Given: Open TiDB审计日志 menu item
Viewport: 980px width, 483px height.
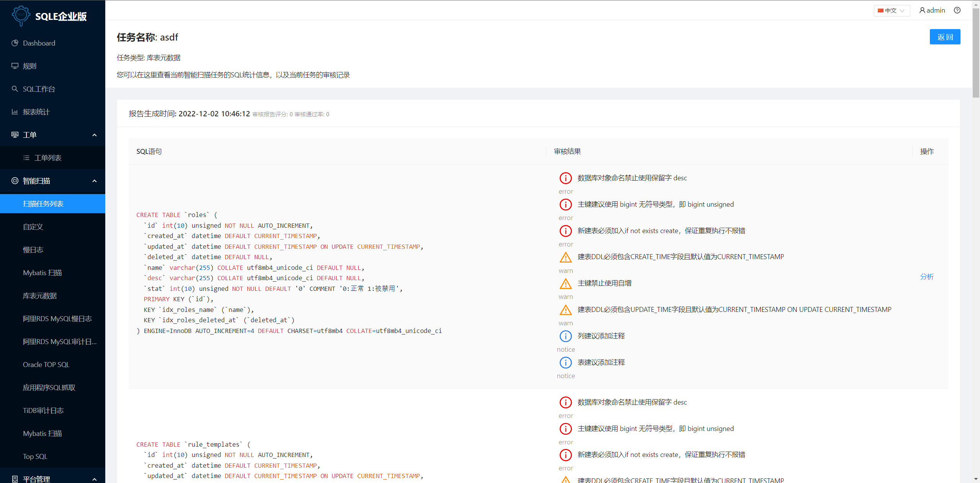Looking at the screenshot, I should pyautogui.click(x=52, y=410).
